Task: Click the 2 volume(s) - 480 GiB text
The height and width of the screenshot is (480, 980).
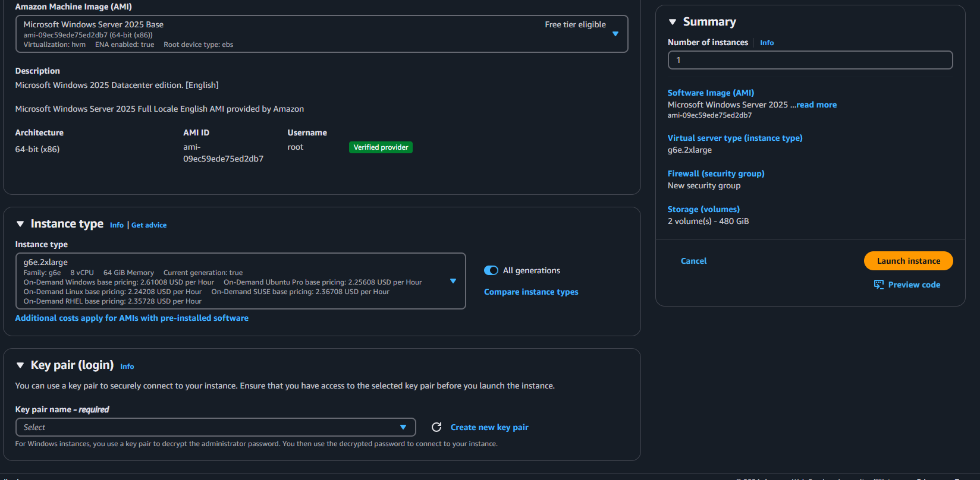Action: [708, 221]
